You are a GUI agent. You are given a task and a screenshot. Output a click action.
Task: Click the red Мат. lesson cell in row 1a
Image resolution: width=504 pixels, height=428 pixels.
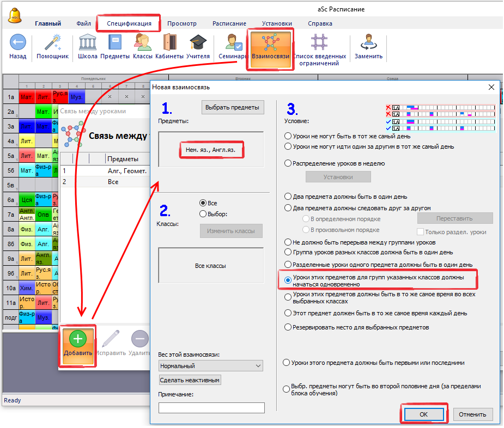tap(27, 97)
